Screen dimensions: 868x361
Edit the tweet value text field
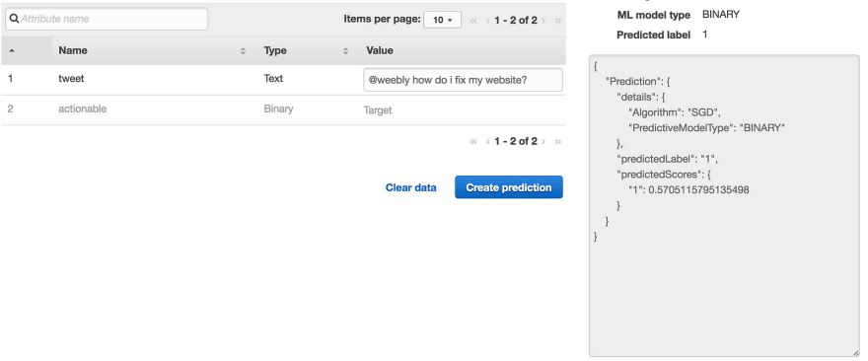tap(463, 80)
